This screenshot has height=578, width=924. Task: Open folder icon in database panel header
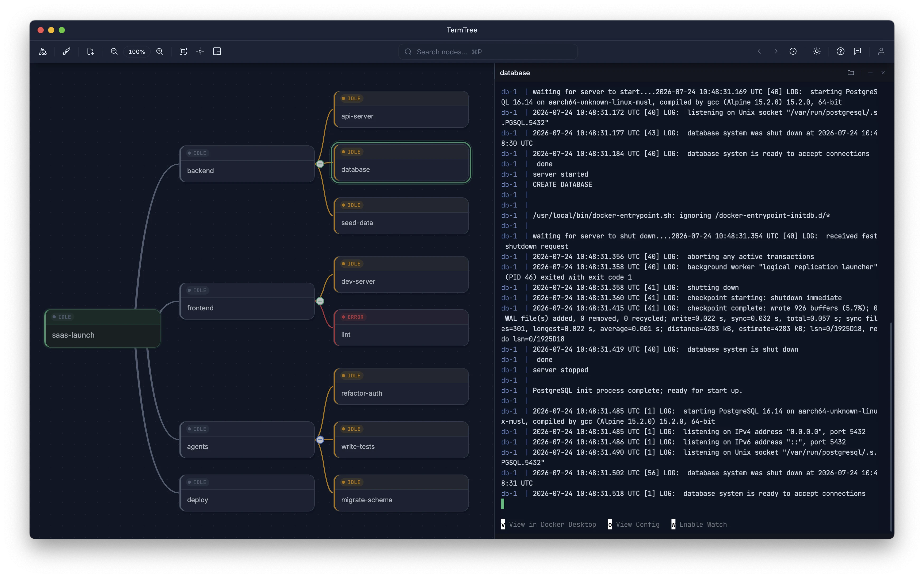tap(851, 73)
